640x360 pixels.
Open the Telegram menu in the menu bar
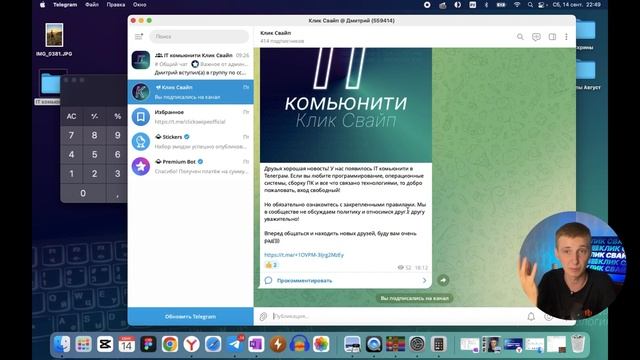[x=65, y=5]
